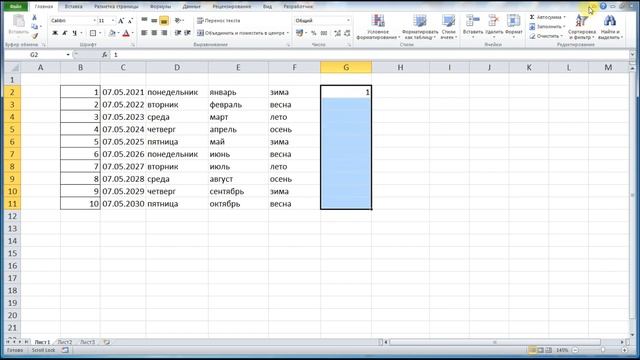
Task: Apply fill color bucket icon
Action: [112, 33]
